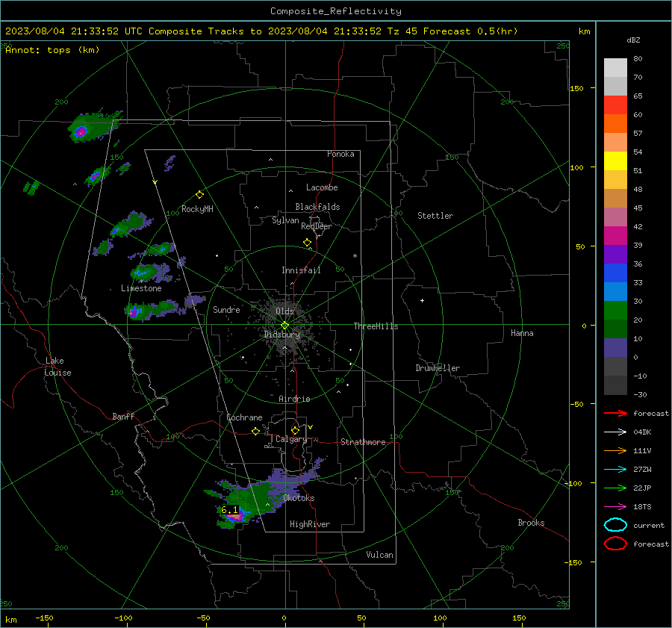Click the Stettler city label

[x=435, y=216]
